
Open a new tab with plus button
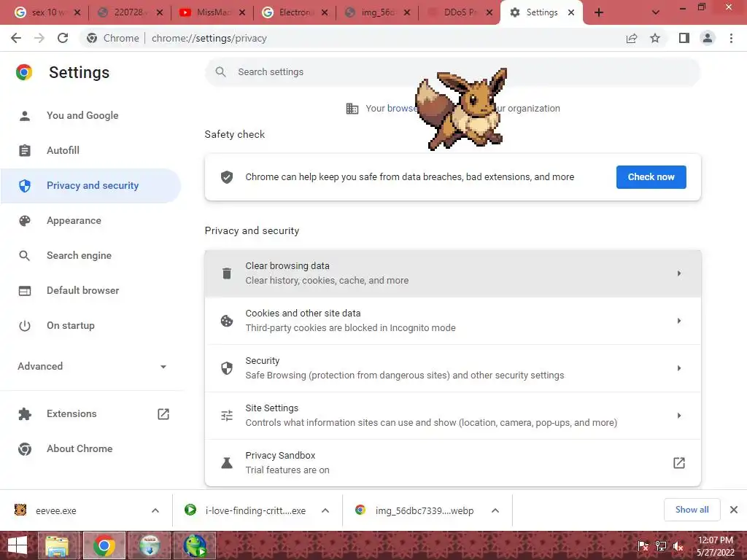coord(599,13)
